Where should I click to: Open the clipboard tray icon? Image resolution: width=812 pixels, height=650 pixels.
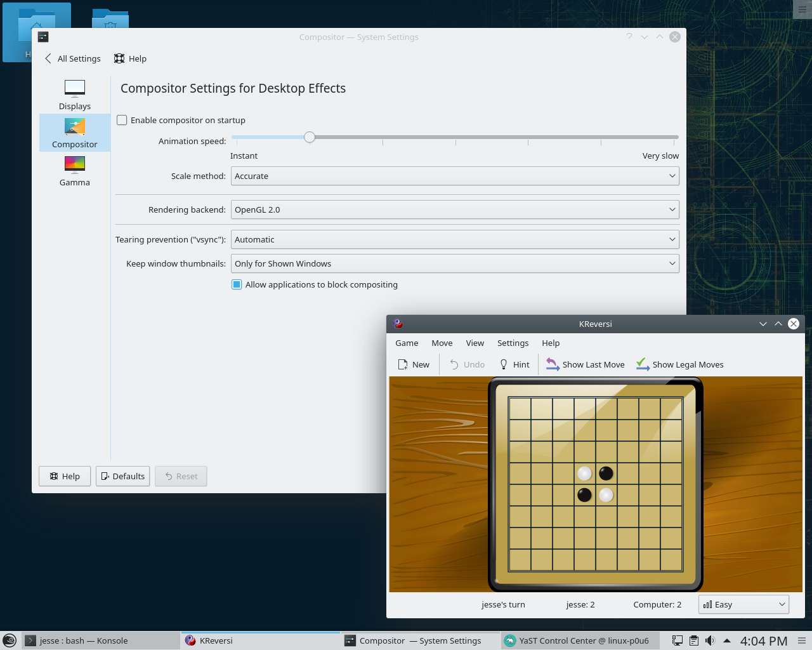coord(694,640)
